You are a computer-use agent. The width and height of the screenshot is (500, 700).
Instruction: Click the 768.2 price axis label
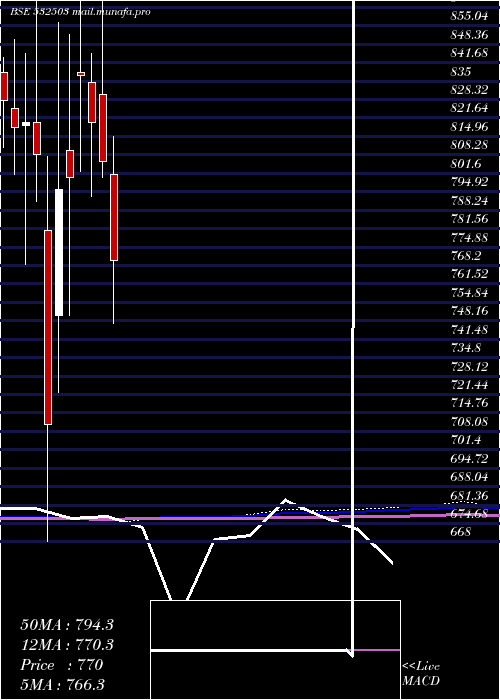[466, 256]
